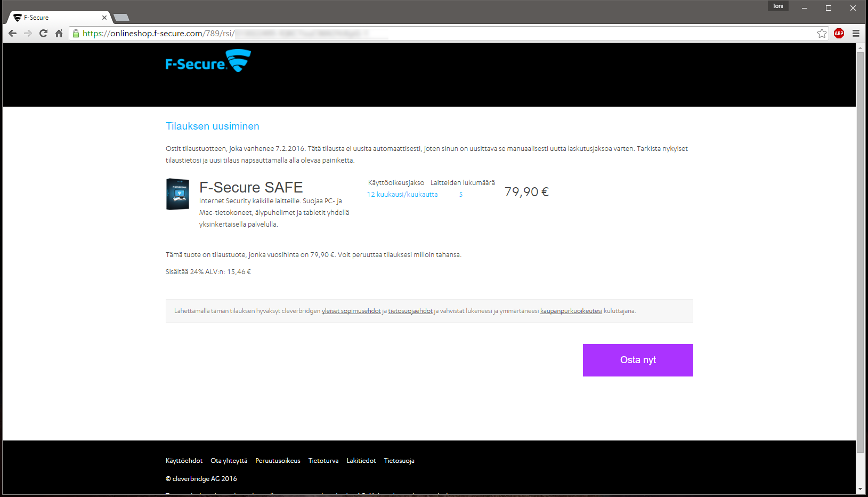Click the cleverbridge AG 2016 copyright text
This screenshot has width=868, height=497.
pos(201,479)
